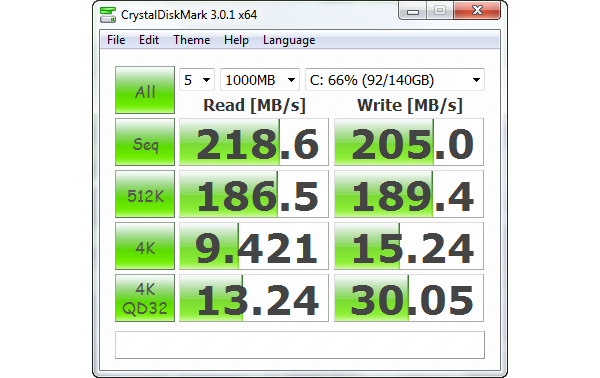Screen dimensions: 600x378
Task: Click the Seq write result 205.0
Action: (409, 142)
